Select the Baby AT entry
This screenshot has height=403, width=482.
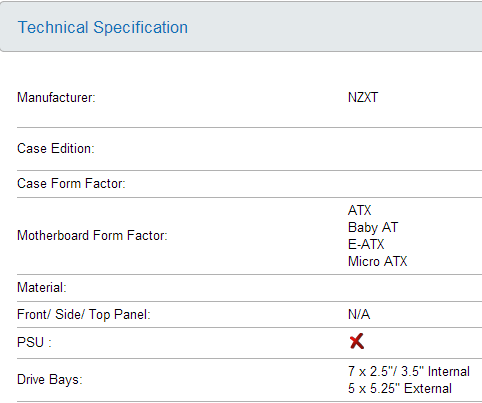(x=373, y=228)
